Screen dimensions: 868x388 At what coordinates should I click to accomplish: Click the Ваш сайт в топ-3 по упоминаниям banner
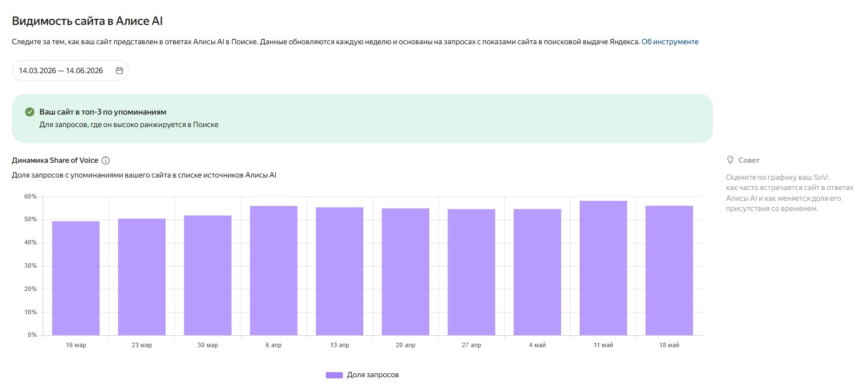click(362, 119)
